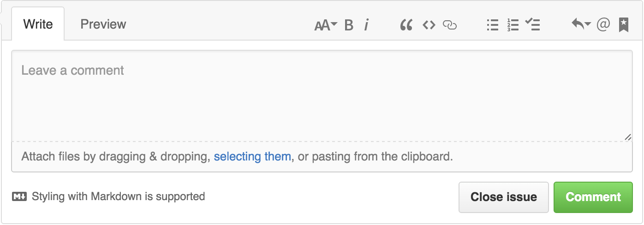Insert code formatting
Screen dimensions: 644x225
coord(429,25)
